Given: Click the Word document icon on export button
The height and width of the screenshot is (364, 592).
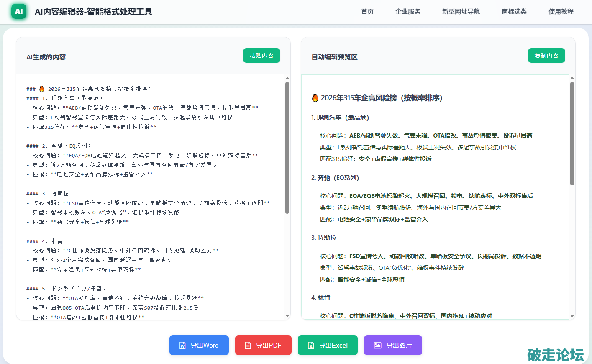Looking at the screenshot, I should tap(182, 345).
